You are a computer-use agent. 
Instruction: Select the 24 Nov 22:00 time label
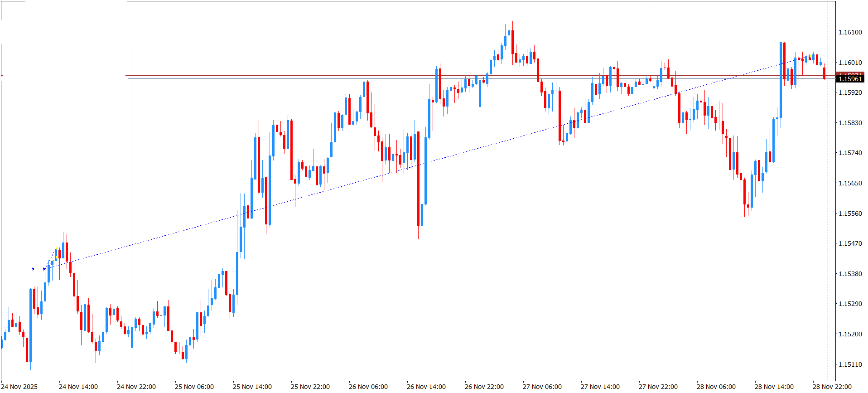136,387
